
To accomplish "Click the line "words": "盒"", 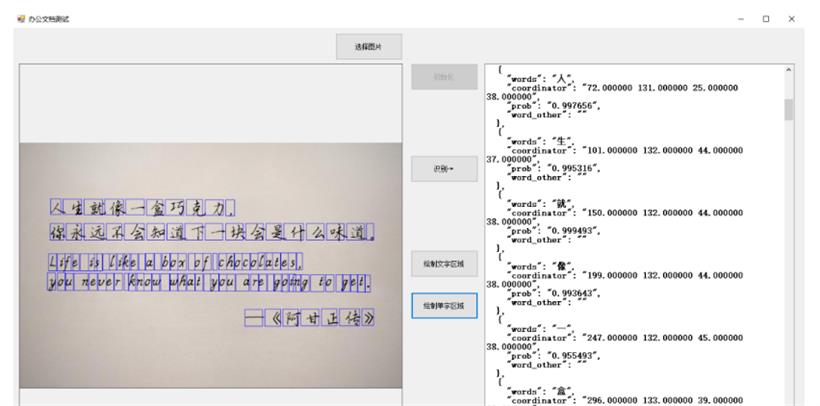I will pyautogui.click(x=541, y=391).
